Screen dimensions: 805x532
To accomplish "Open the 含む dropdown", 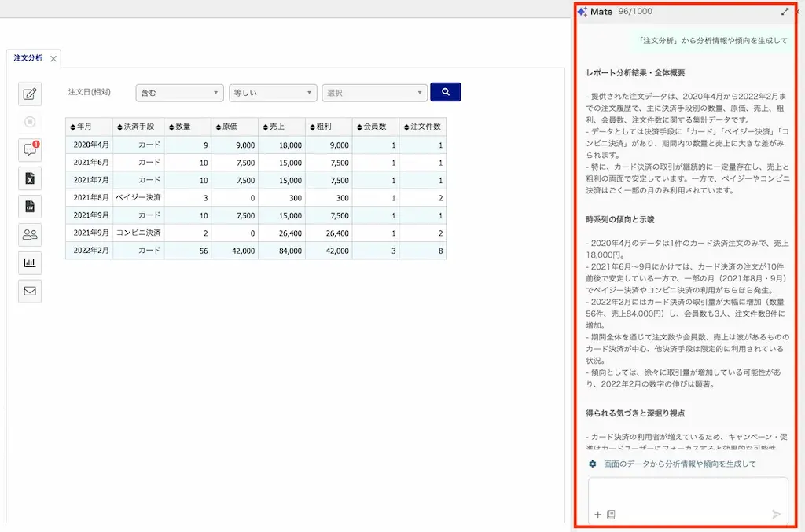I will (x=180, y=93).
